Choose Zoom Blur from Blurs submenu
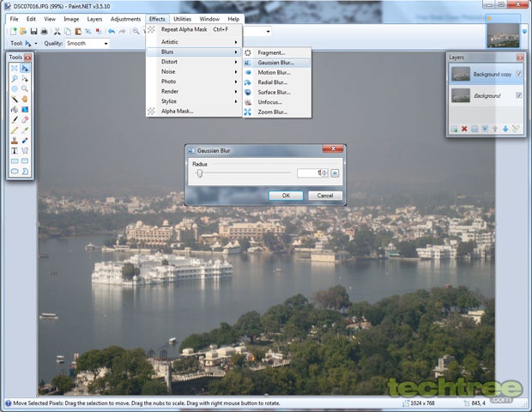 (277, 112)
